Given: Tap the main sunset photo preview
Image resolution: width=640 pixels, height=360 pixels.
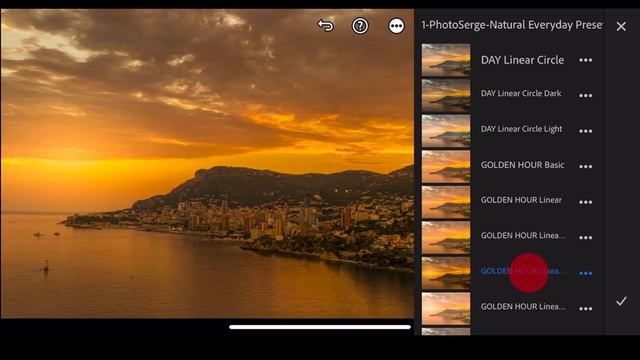Looking at the screenshot, I should click(x=207, y=163).
